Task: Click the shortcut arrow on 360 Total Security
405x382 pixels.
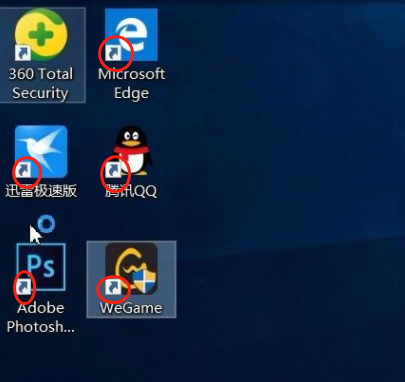Action: [x=23, y=53]
